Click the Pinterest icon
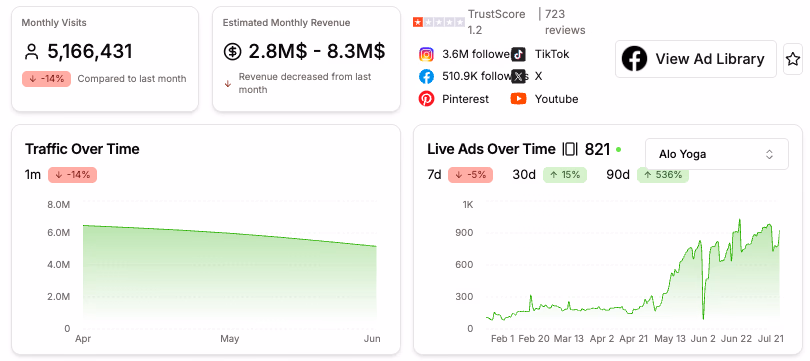 (426, 99)
